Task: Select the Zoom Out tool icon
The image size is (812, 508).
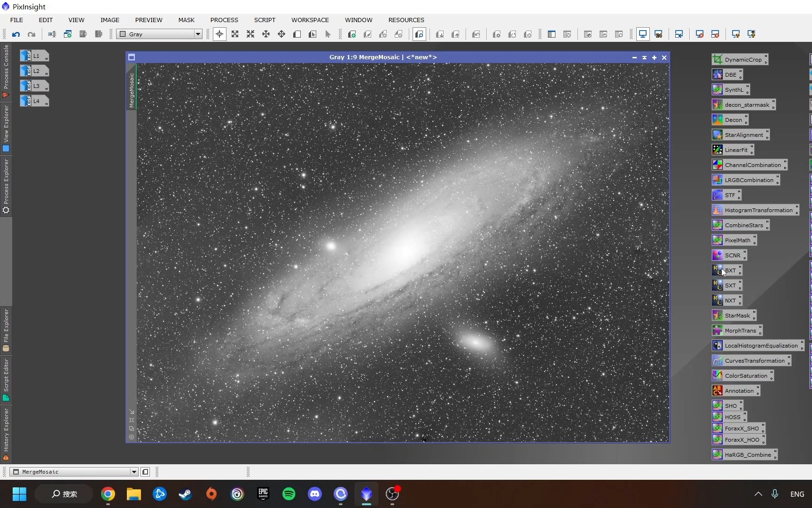Action: pyautogui.click(x=250, y=34)
